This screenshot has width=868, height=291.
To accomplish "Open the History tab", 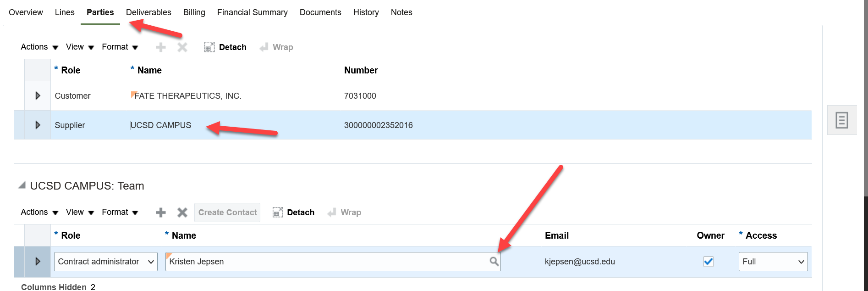I will click(366, 12).
